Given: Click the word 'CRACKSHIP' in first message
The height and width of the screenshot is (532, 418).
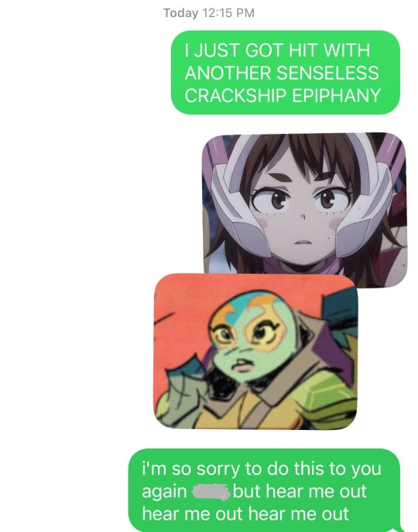Looking at the screenshot, I should pos(235,95).
